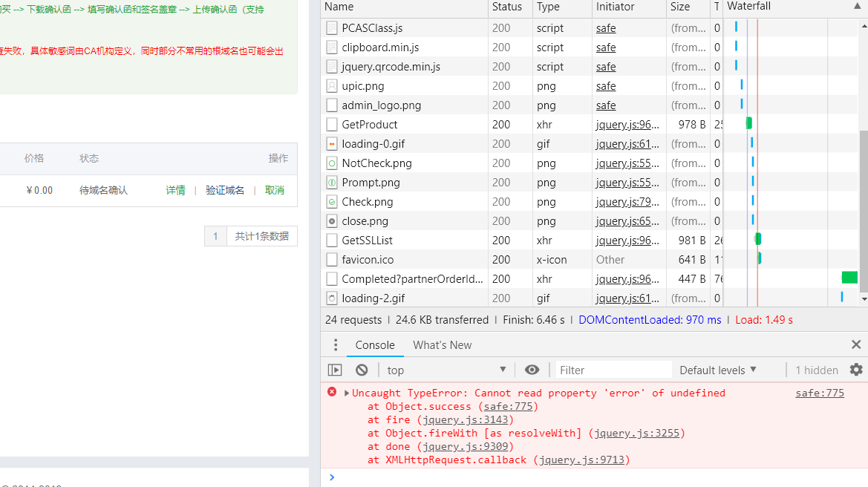Sort requests by Waterfall arrow
Viewport: 868px width, 487px height.
pyautogui.click(x=858, y=6)
